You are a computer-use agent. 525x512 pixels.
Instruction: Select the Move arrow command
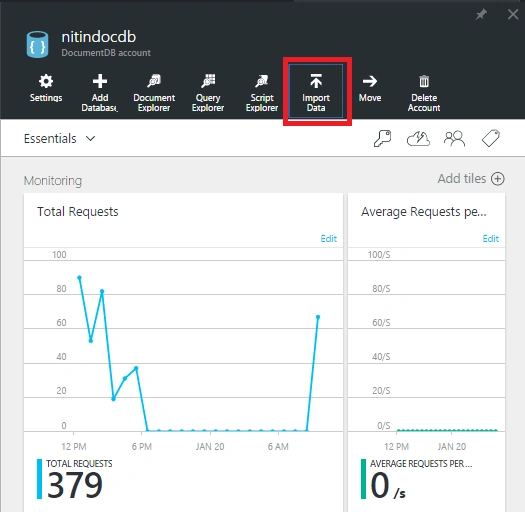(x=370, y=88)
